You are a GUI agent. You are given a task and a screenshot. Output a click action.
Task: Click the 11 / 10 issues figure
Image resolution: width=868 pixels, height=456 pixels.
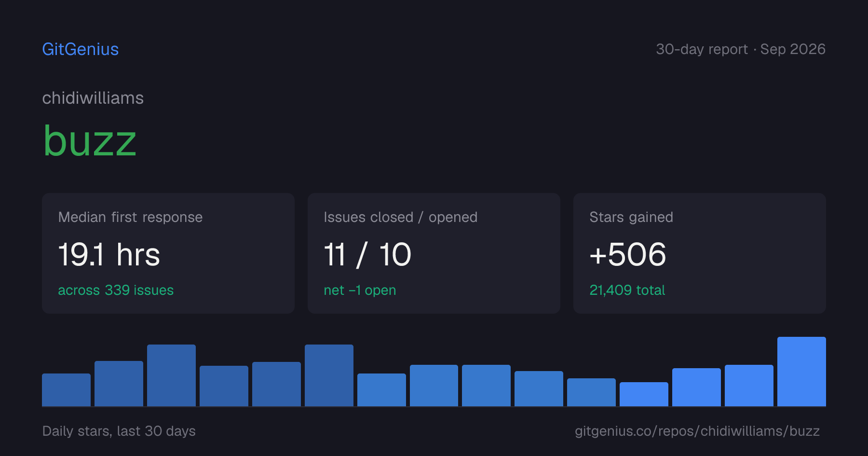coord(367,254)
